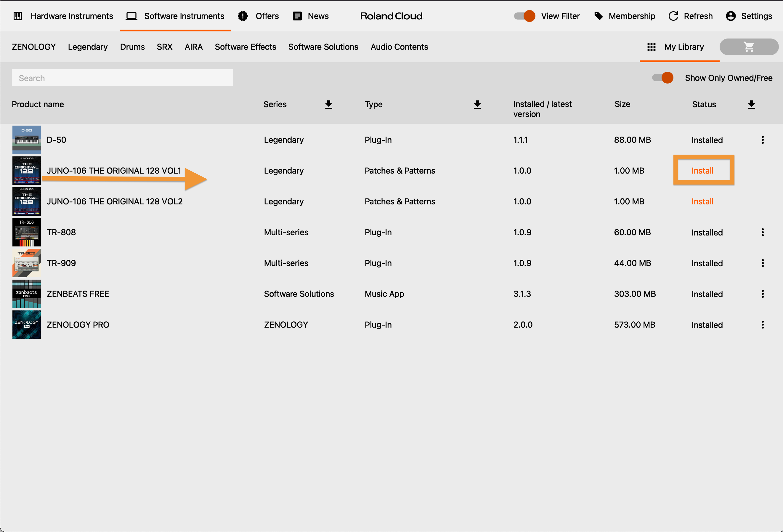
Task: Open the Hardware Instruments section via its keyboard icon
Action: click(18, 16)
